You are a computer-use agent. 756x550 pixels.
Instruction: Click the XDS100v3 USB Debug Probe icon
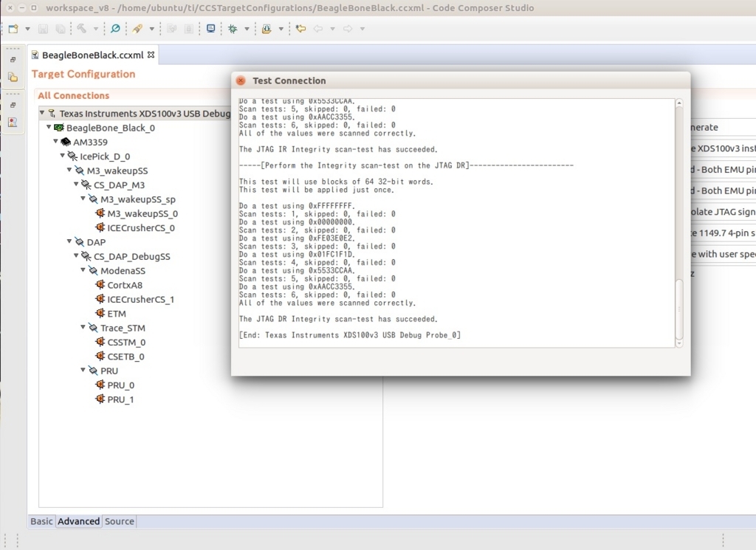click(x=52, y=114)
